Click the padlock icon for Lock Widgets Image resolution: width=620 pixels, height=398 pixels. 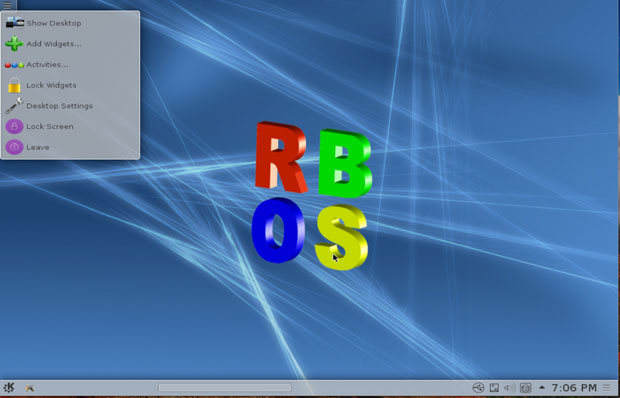tap(14, 85)
